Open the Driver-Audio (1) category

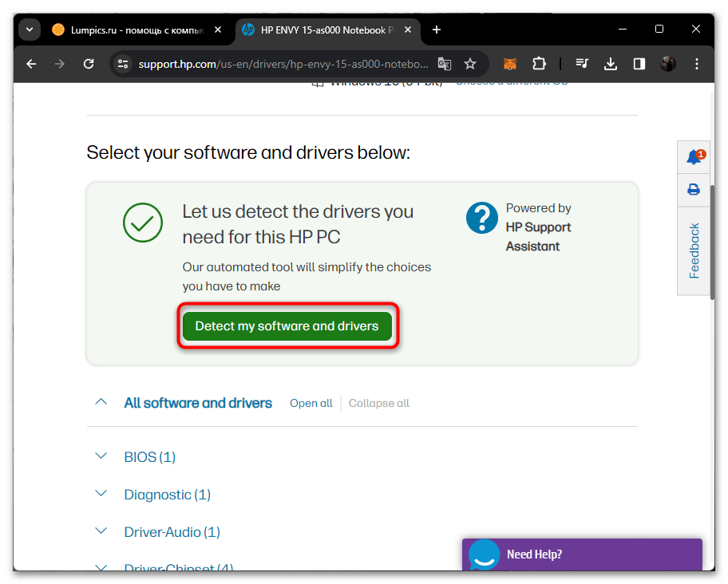tap(172, 532)
